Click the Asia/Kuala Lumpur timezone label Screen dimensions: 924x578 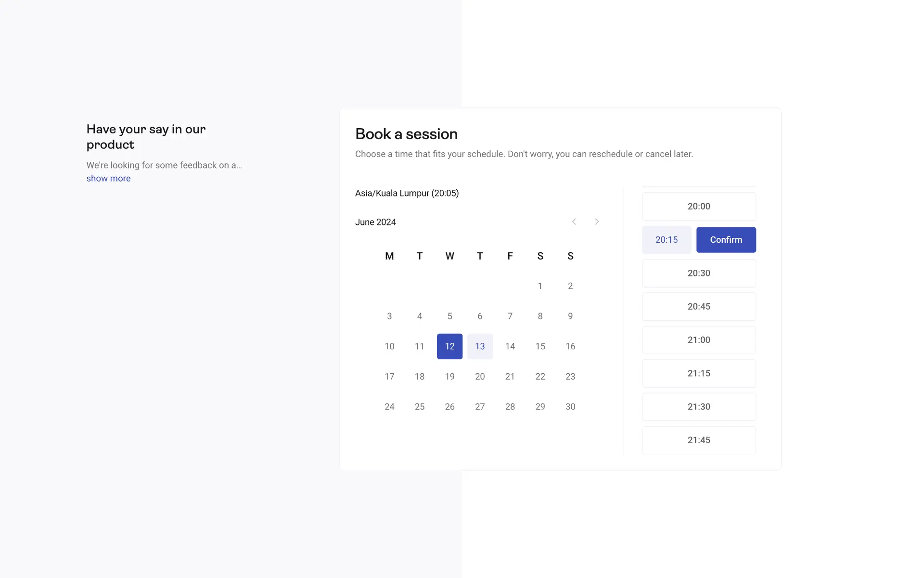(407, 193)
